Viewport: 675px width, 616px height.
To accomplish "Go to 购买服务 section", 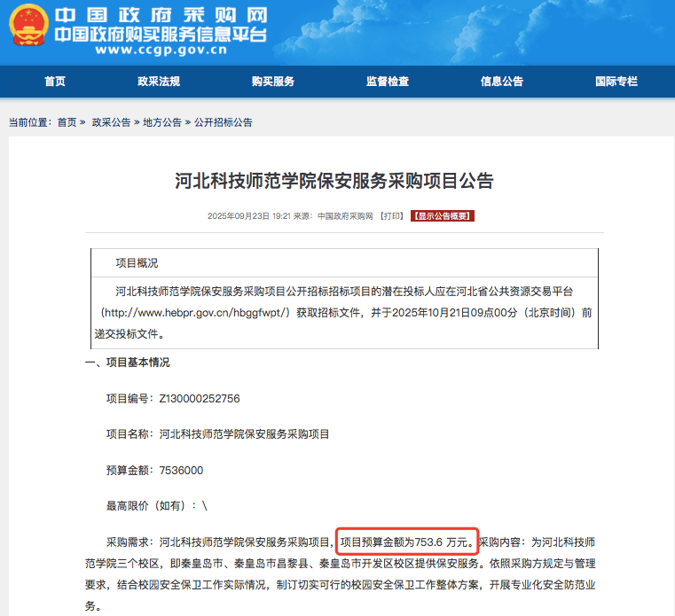I will click(273, 82).
